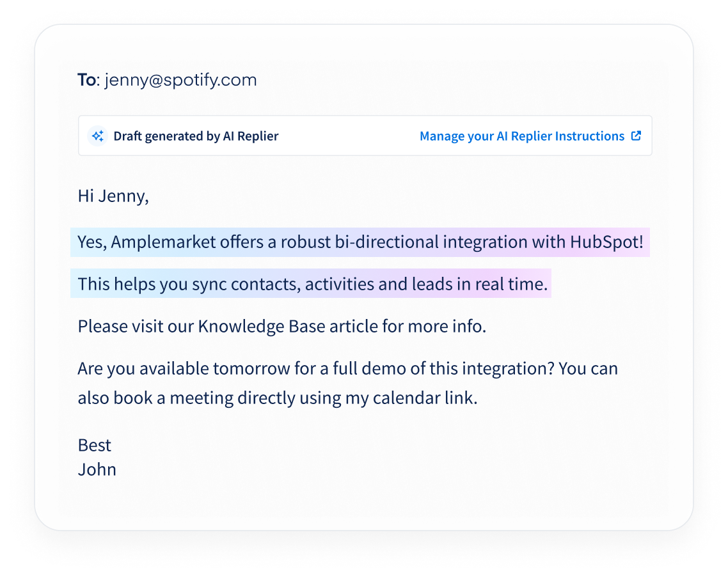728x576 pixels.
Task: Click the John signature name
Action: click(x=97, y=470)
